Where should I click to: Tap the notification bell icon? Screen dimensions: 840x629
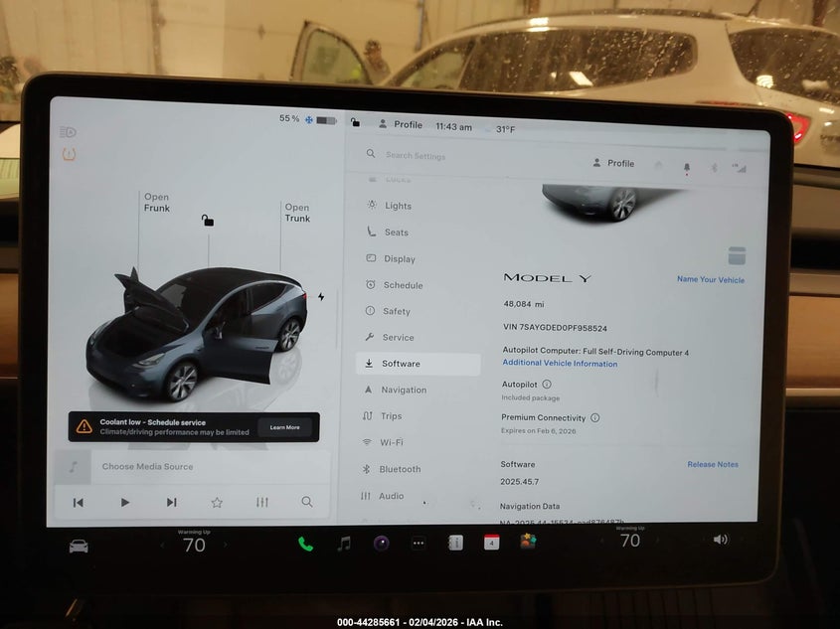pyautogui.click(x=686, y=168)
